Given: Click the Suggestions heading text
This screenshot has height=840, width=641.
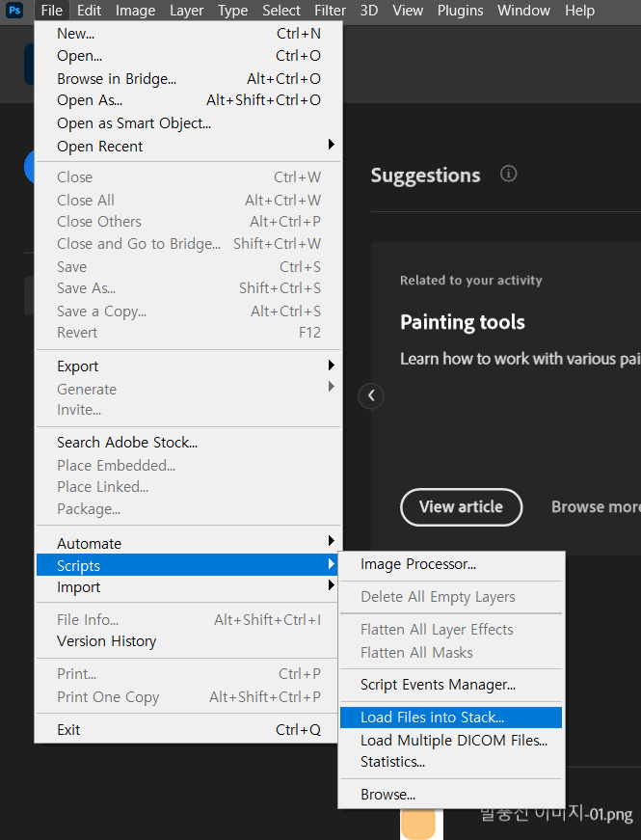Looking at the screenshot, I should [x=425, y=176].
